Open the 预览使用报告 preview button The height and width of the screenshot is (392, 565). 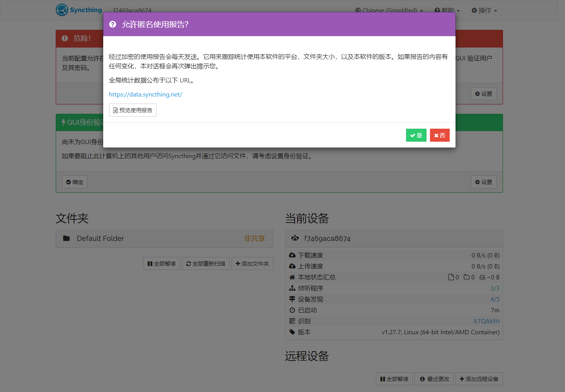click(133, 110)
